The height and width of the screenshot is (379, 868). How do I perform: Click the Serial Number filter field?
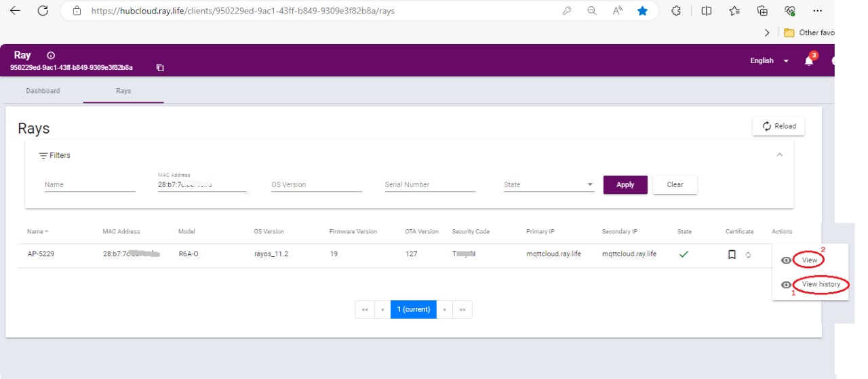430,184
